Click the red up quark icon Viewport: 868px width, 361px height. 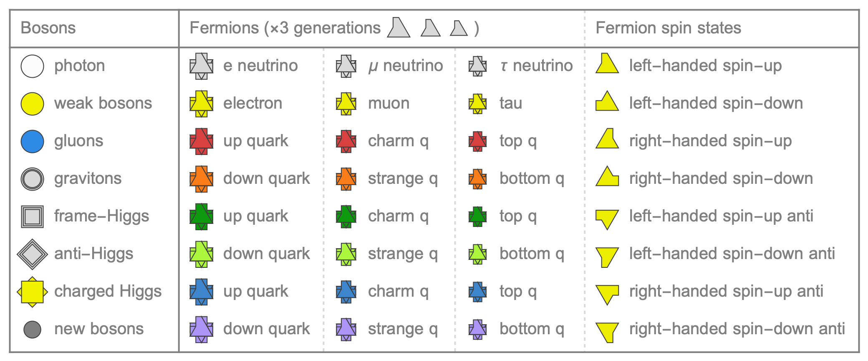pyautogui.click(x=201, y=141)
